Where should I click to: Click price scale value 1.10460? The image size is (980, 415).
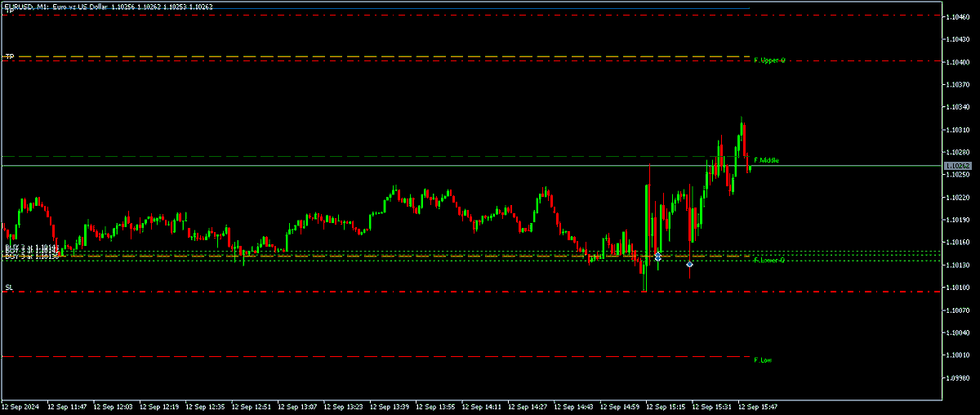coord(957,16)
